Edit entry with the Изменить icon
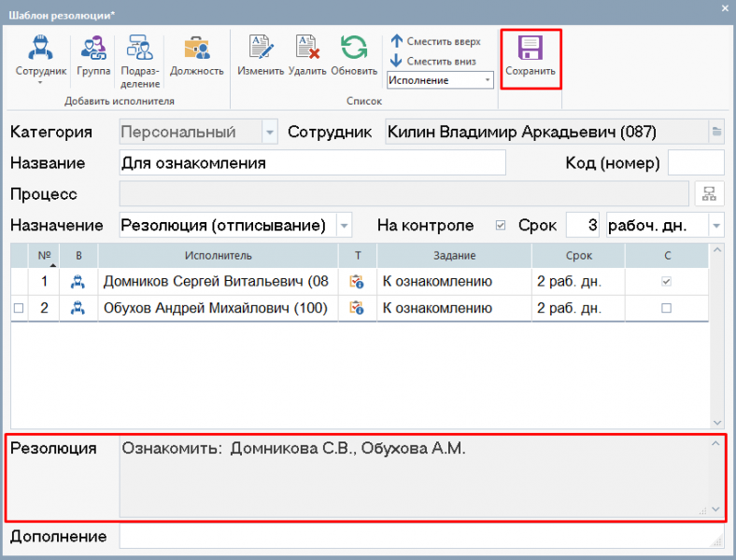 click(x=261, y=48)
